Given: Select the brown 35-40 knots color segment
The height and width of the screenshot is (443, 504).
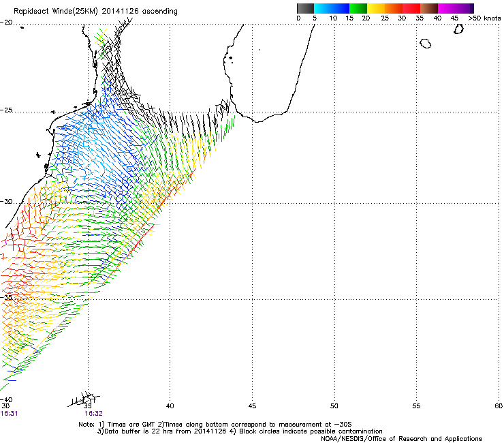Looking at the screenshot, I should tap(429, 8).
